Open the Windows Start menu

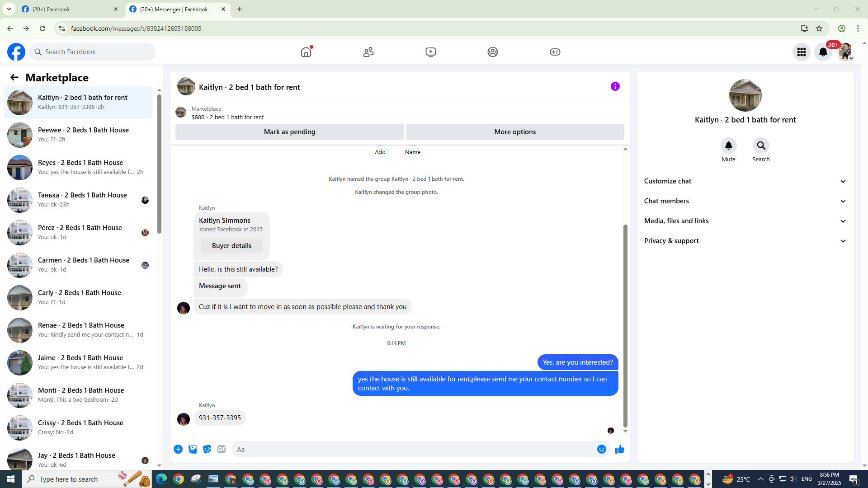(x=11, y=479)
